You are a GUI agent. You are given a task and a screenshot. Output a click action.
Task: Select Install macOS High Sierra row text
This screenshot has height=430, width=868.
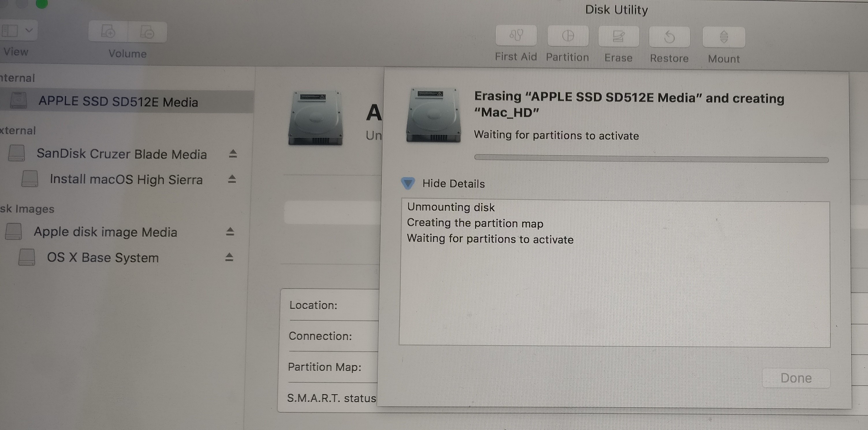click(x=126, y=179)
